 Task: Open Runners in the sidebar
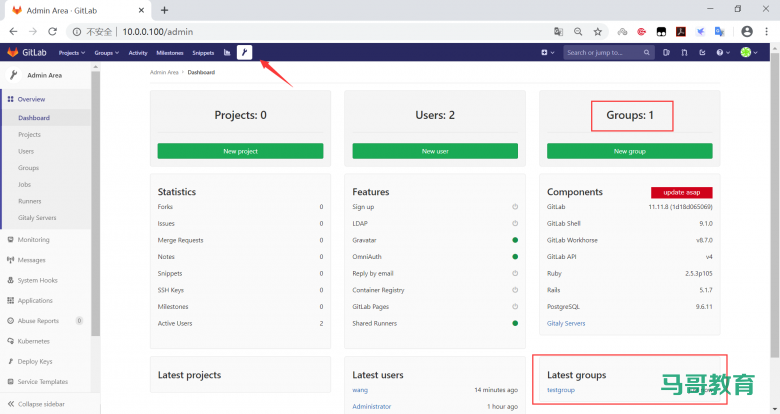(x=30, y=201)
